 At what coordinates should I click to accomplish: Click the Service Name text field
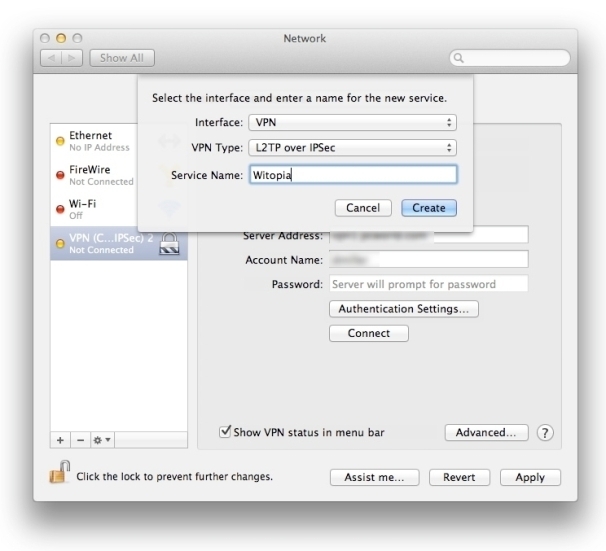[x=353, y=175]
